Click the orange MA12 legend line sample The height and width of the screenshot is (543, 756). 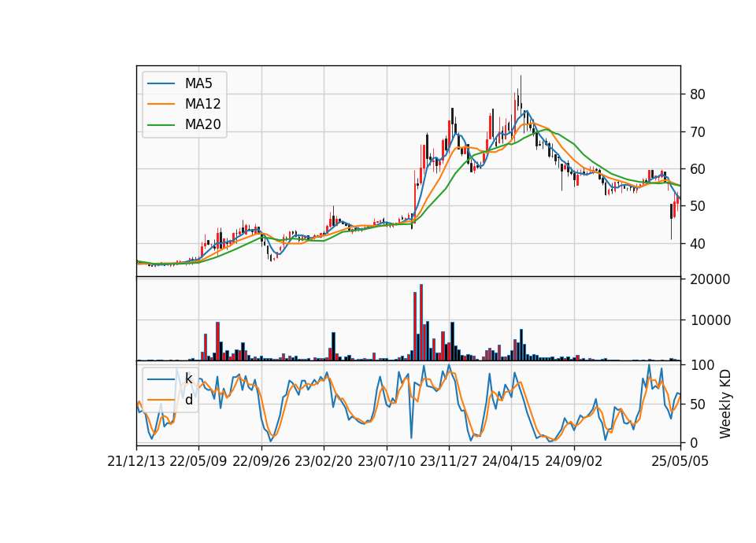tap(161, 104)
